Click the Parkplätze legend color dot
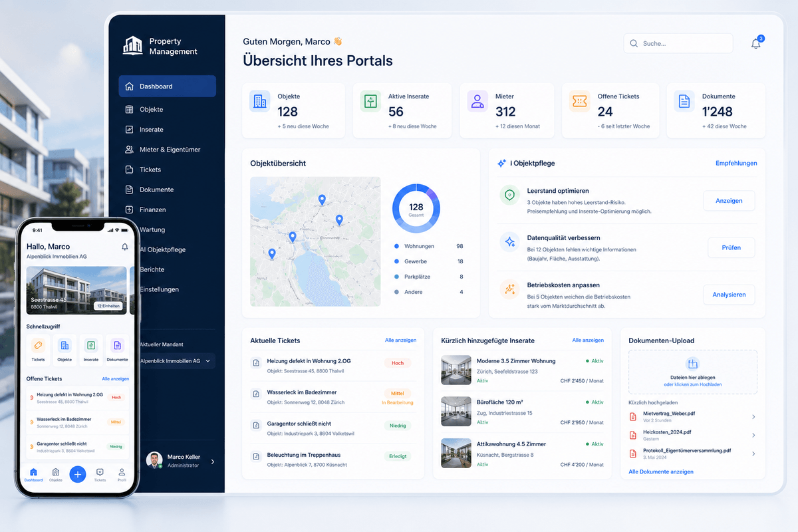The width and height of the screenshot is (798, 532). coord(396,277)
